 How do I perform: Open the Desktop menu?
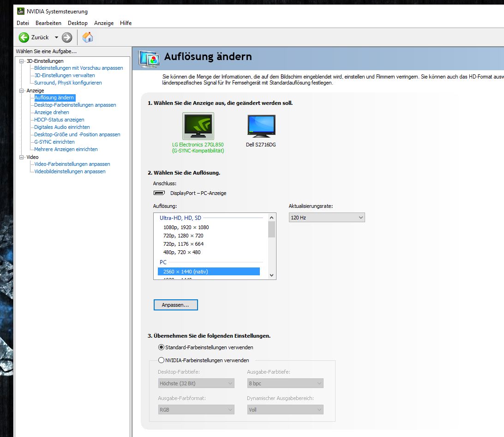coord(78,23)
